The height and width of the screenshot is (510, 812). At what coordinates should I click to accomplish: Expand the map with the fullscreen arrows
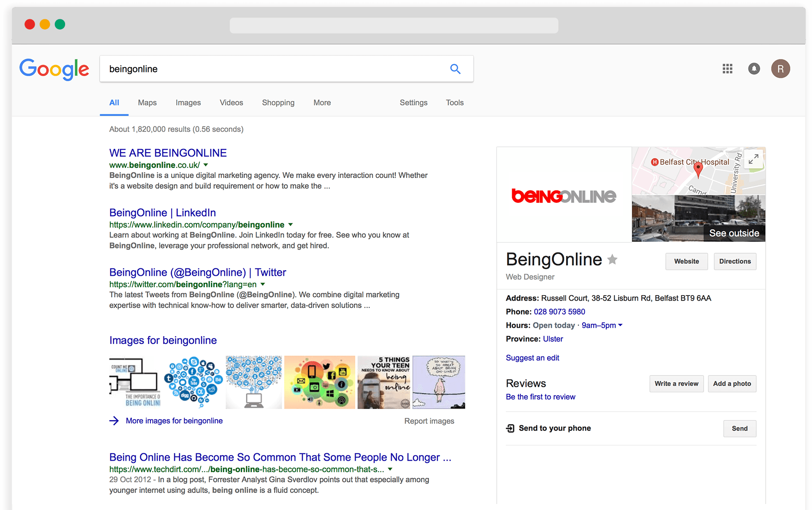coord(753,159)
